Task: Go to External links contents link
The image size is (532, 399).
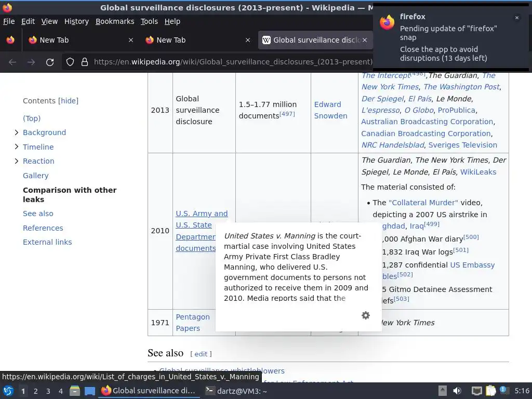Action: coord(47,242)
